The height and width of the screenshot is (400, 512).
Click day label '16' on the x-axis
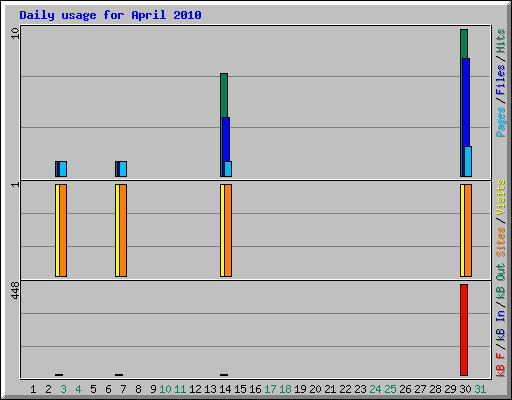(x=255, y=389)
